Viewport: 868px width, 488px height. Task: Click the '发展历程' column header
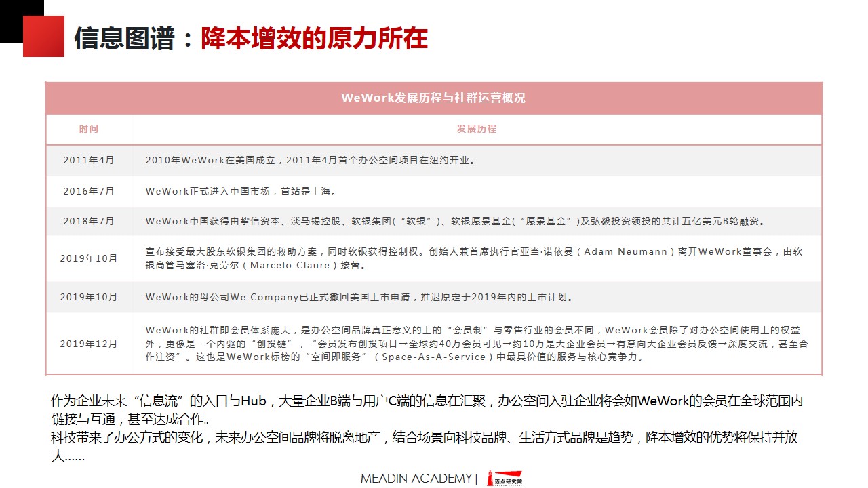click(x=476, y=129)
